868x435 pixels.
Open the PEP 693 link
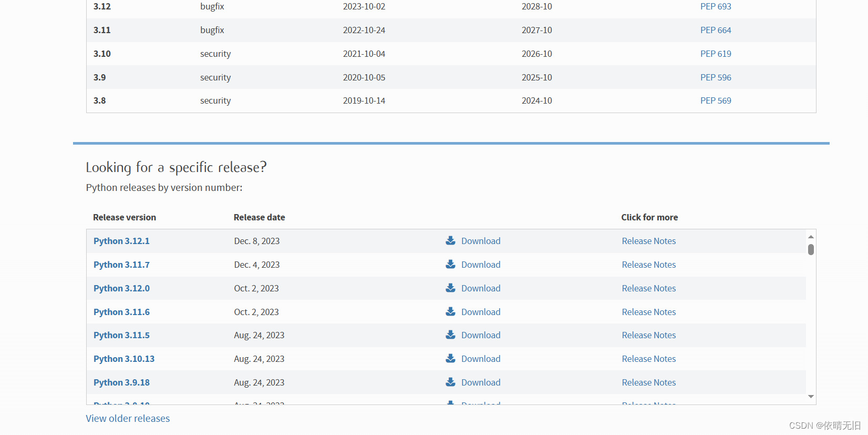716,6
